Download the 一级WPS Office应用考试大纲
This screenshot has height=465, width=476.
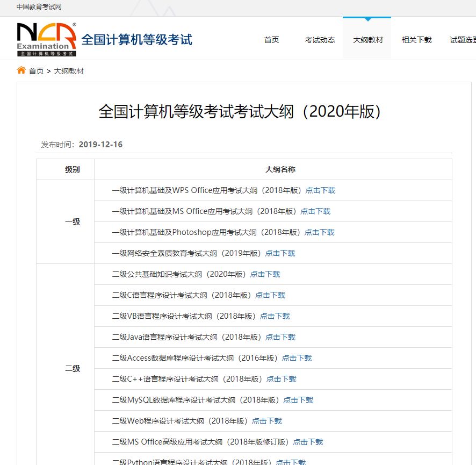320,190
